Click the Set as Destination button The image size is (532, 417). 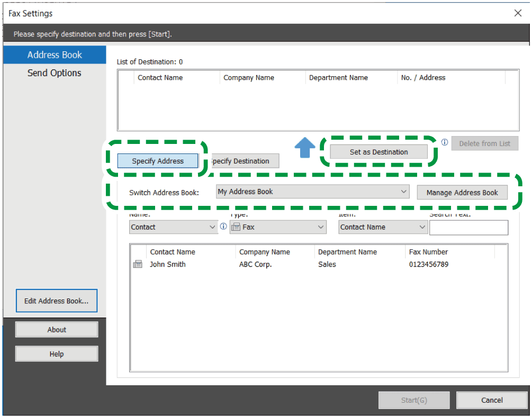(378, 152)
